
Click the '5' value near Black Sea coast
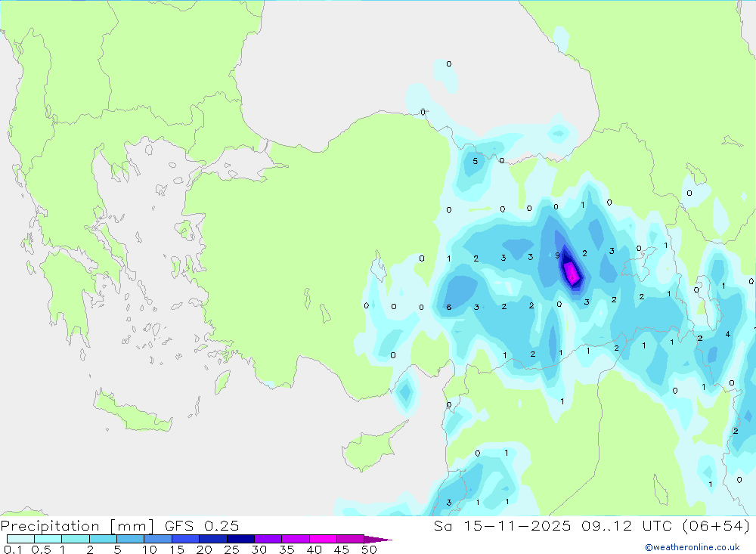[x=475, y=161]
